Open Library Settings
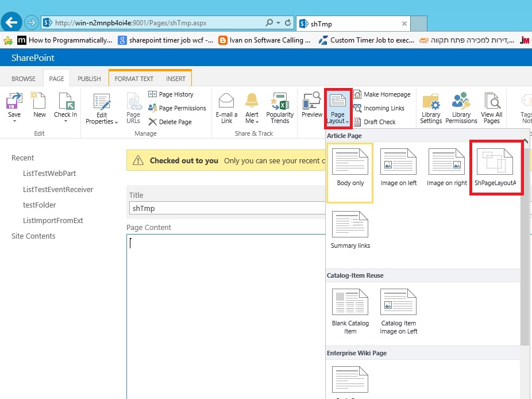The height and width of the screenshot is (399, 532). [x=431, y=108]
